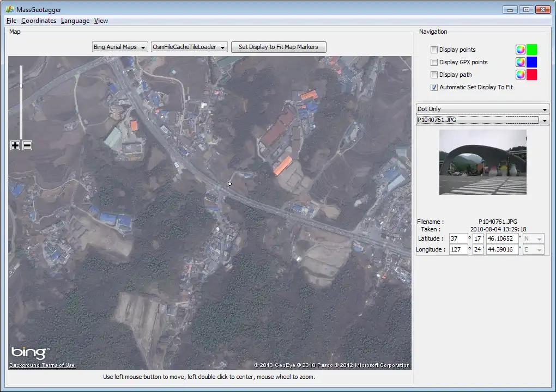
Task: Uncheck Automatic Set Display To Fit
Action: 434,87
